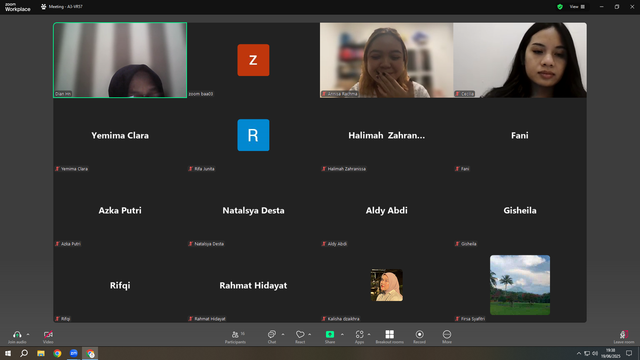Select the Natalsya Desta participant tile
The width and height of the screenshot is (640, 360).
click(253, 210)
